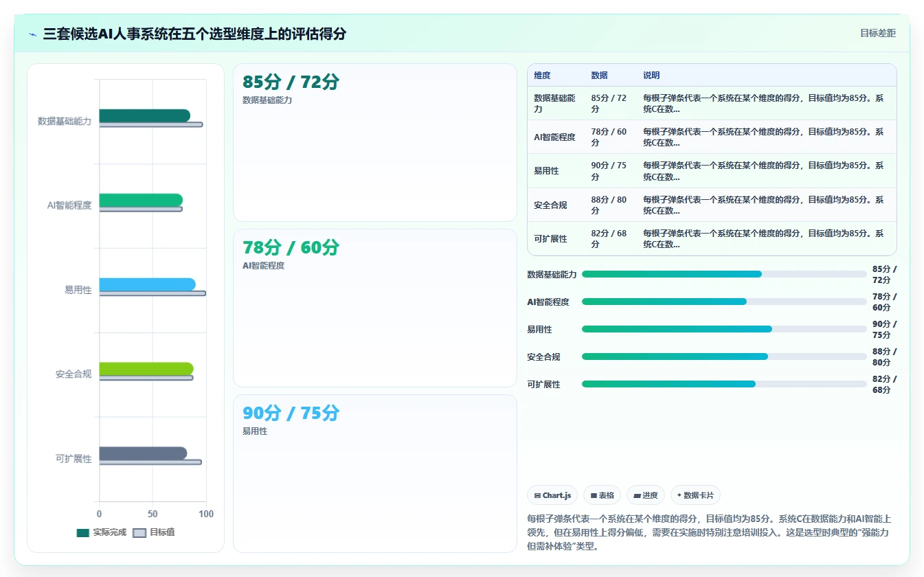Click the Chart.js chip
Screen dimensions: 924x577
[x=552, y=495]
